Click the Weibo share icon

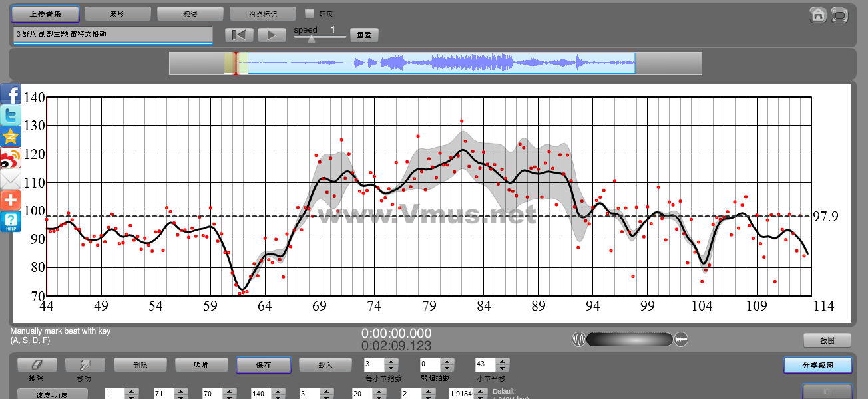pyautogui.click(x=11, y=158)
